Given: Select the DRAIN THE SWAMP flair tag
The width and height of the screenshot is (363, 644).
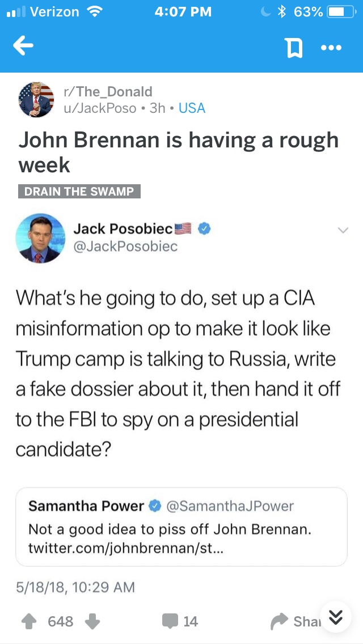Looking at the screenshot, I should [x=79, y=192].
